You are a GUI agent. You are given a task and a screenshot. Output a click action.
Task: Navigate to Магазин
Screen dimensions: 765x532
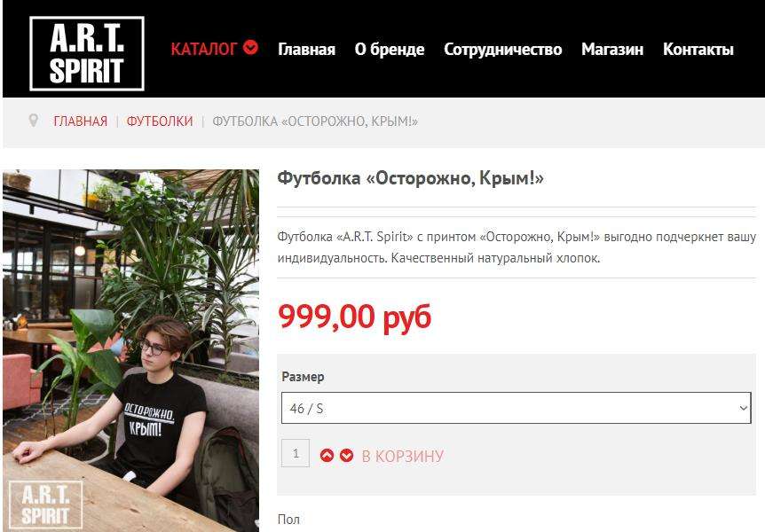[612, 50]
